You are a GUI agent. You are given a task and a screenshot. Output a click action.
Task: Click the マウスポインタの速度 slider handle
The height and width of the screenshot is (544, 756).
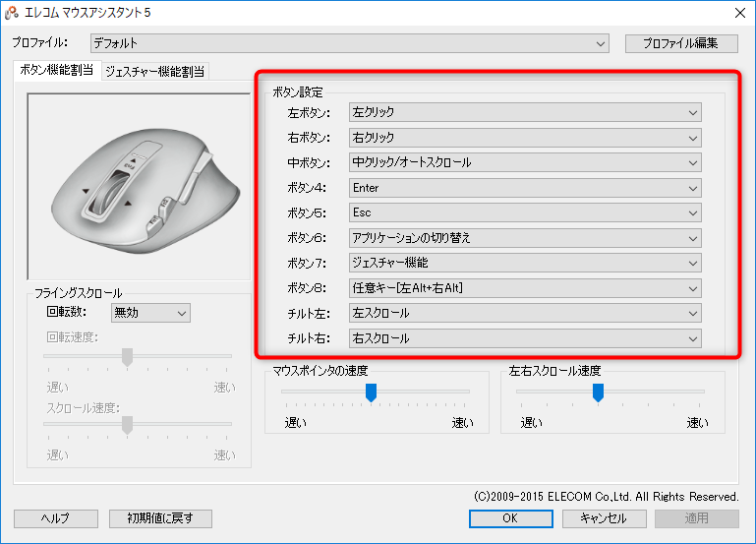(x=371, y=393)
